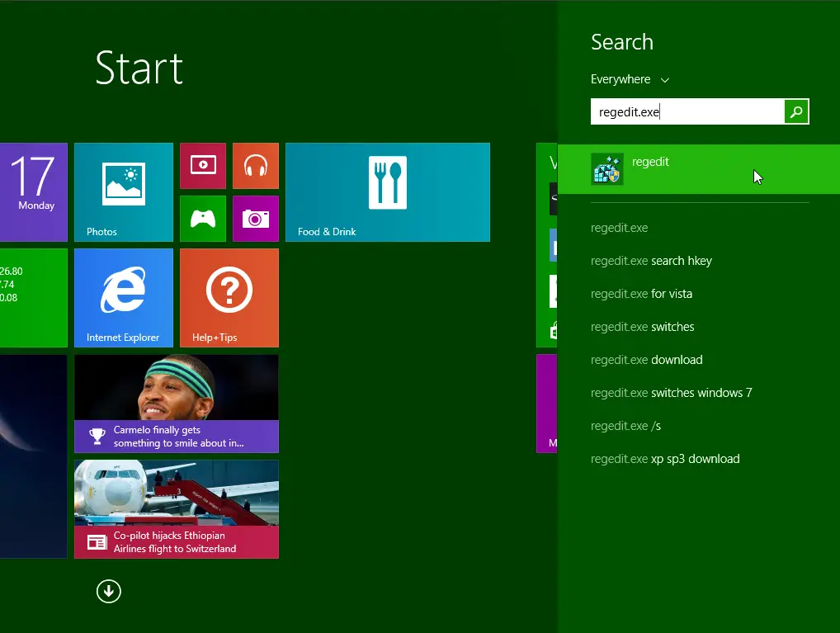840x633 pixels.
Task: Open the Camera tile
Action: (x=256, y=219)
